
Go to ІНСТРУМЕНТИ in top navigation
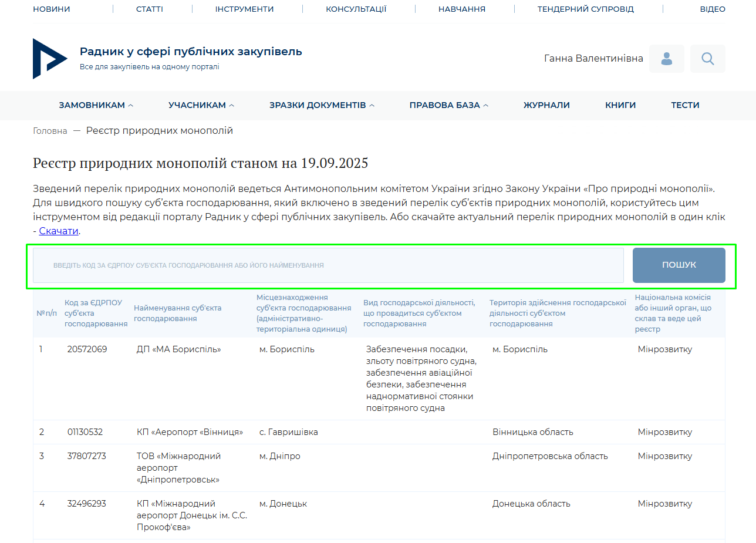click(x=244, y=9)
